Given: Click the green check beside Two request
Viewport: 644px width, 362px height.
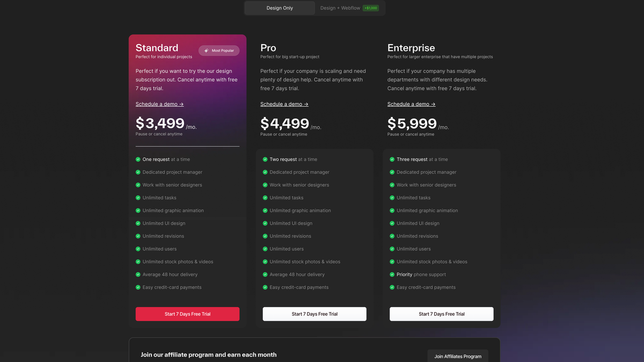Looking at the screenshot, I should 265,160.
